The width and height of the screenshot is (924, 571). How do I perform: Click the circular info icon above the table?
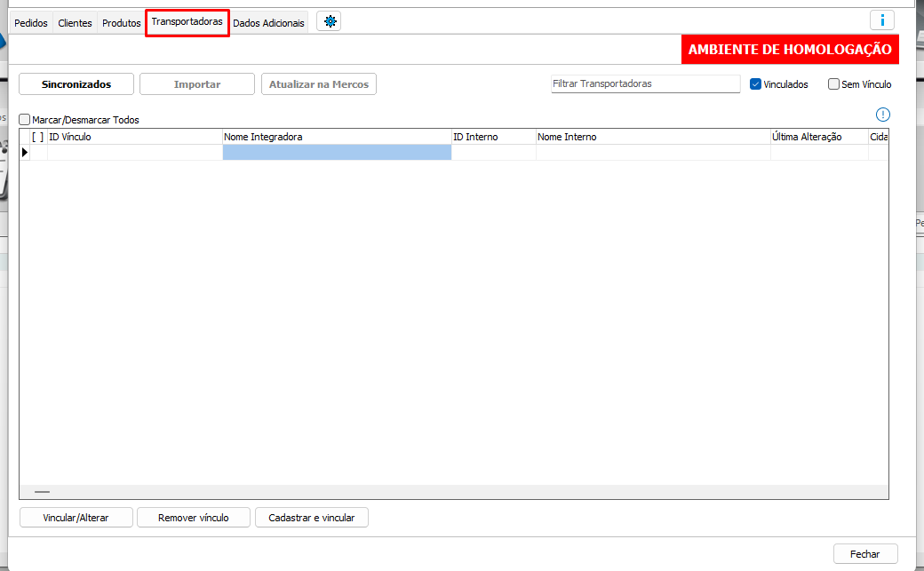882,115
